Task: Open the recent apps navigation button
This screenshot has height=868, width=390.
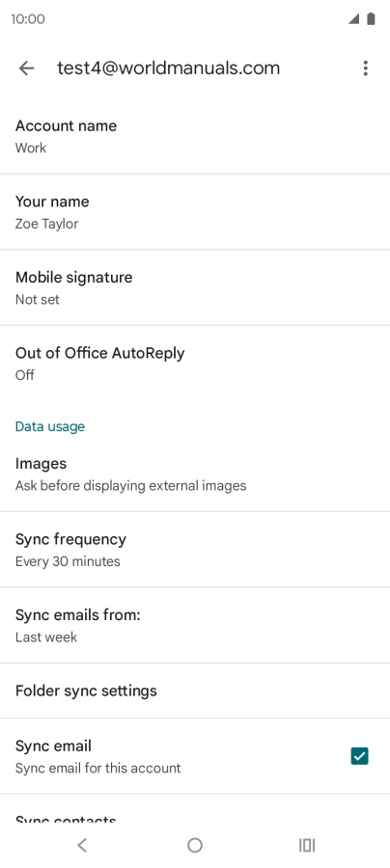Action: [x=307, y=845]
